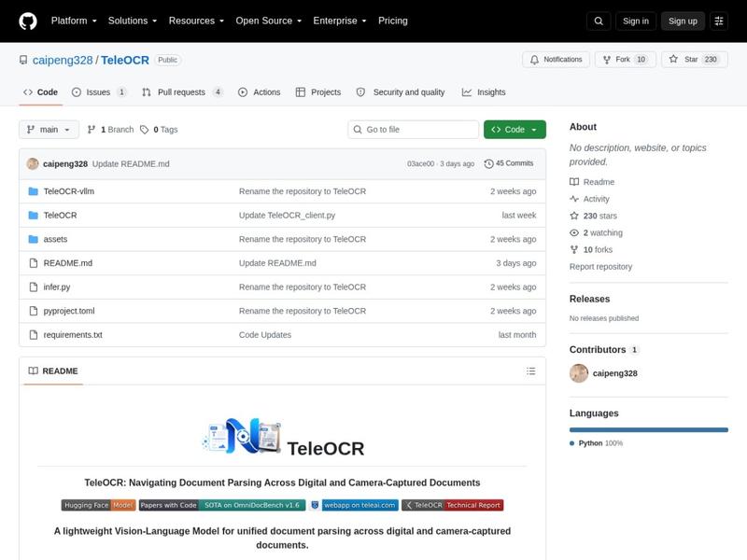Open the webapp on teleai.com badge
This screenshot has width=747, height=560.
click(x=354, y=505)
